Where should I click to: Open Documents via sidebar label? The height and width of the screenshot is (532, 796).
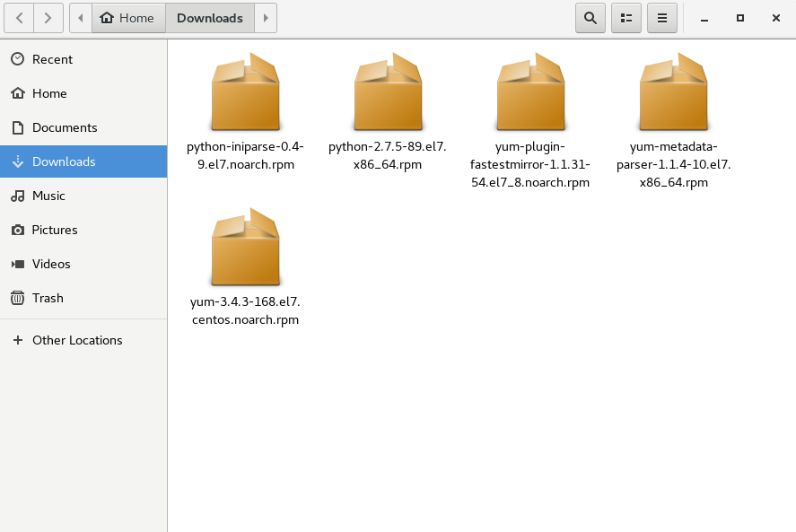click(x=65, y=127)
